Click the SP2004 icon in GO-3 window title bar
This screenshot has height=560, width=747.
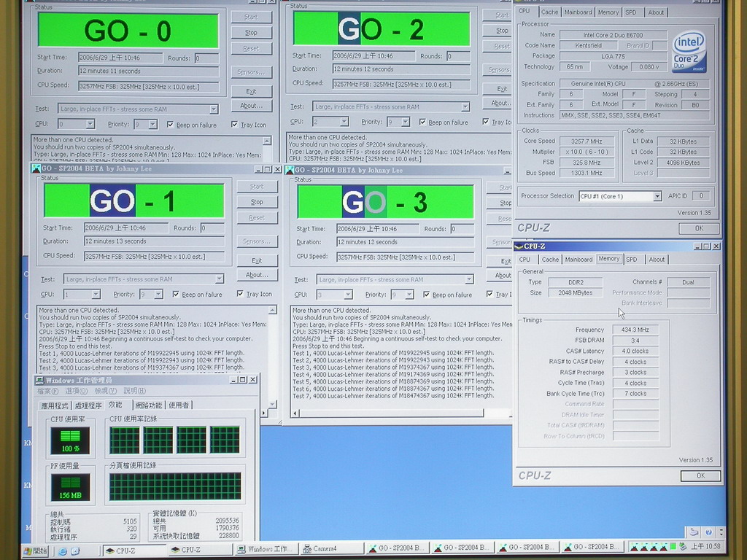pyautogui.click(x=289, y=170)
